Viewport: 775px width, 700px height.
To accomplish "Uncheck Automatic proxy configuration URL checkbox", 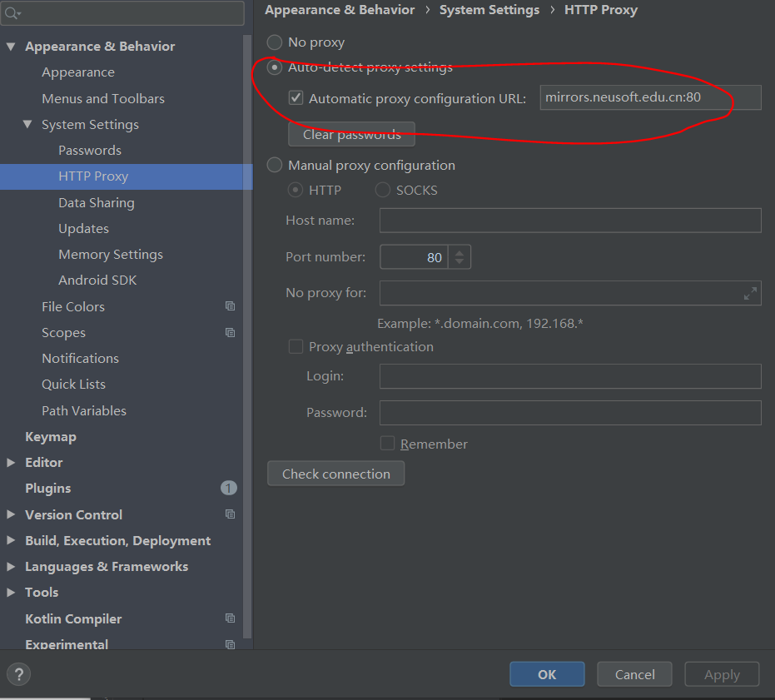I will [x=296, y=97].
